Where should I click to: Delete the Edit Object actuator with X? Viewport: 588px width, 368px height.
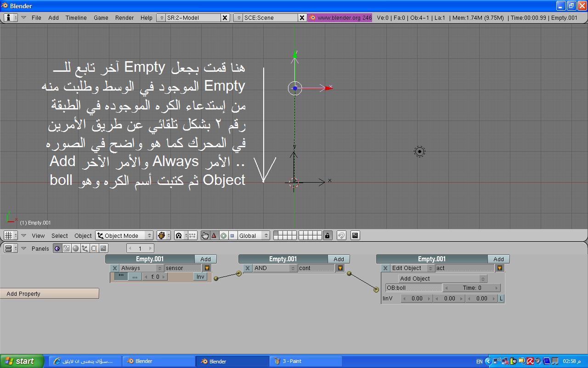(385, 268)
